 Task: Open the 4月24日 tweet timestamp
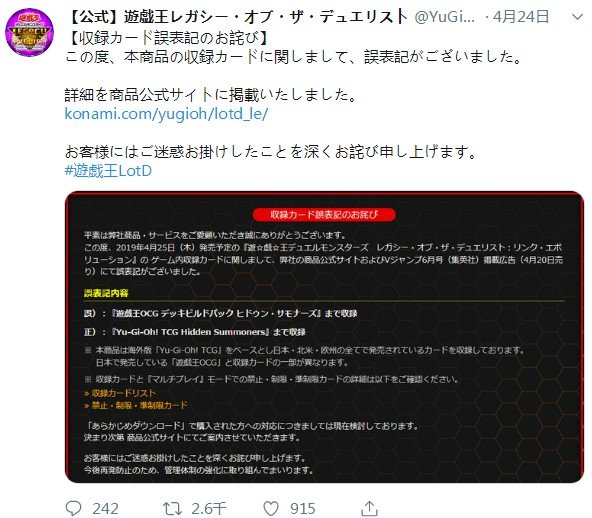click(521, 17)
